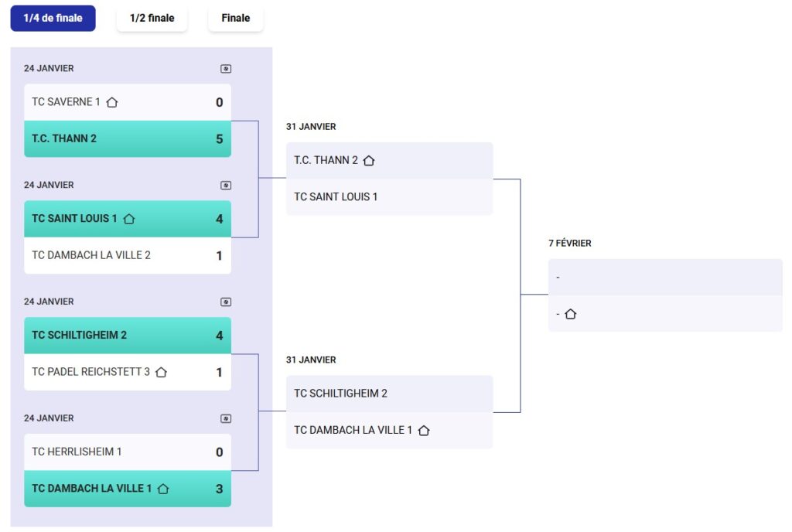Screen dimensions: 792x532
Task: Click home icon in the 7 Février final box
Action: click(x=571, y=314)
